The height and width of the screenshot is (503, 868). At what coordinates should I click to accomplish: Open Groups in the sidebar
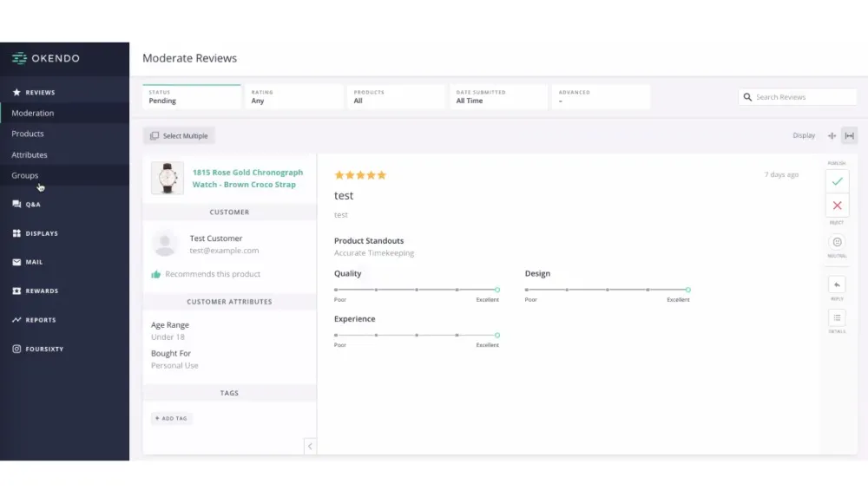point(65,175)
